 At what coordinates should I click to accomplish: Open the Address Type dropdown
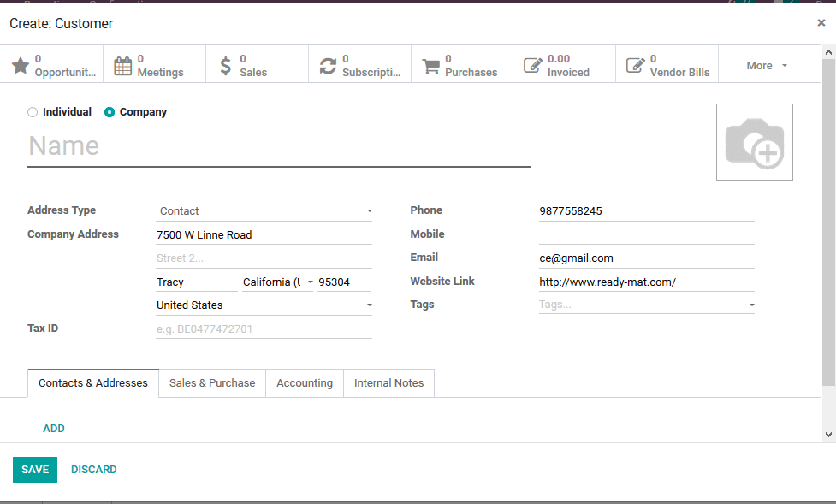[x=264, y=211]
